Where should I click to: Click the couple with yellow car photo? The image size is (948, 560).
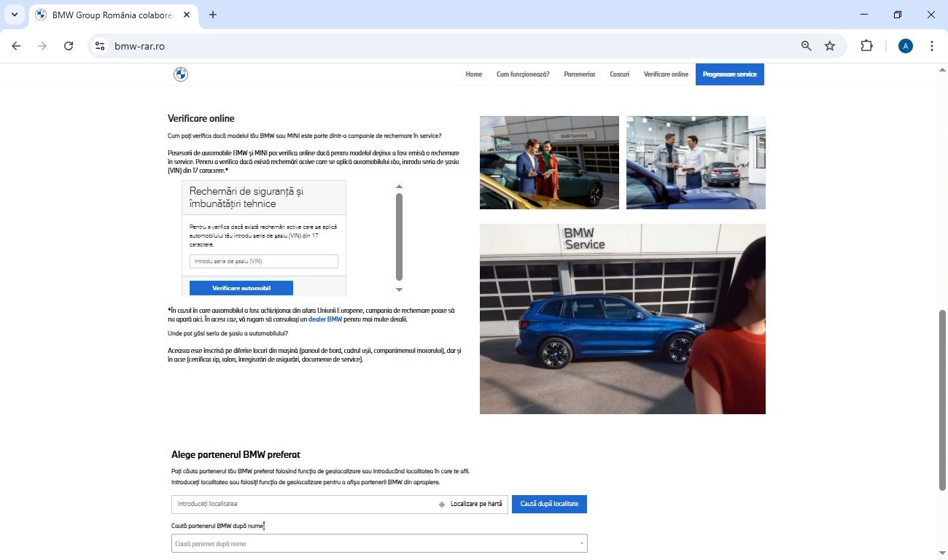point(549,163)
